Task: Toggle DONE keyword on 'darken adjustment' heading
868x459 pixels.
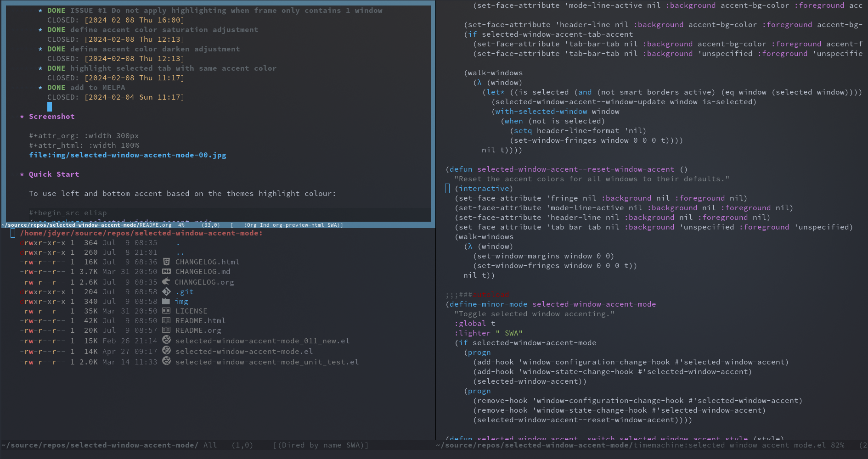Action: coord(56,49)
